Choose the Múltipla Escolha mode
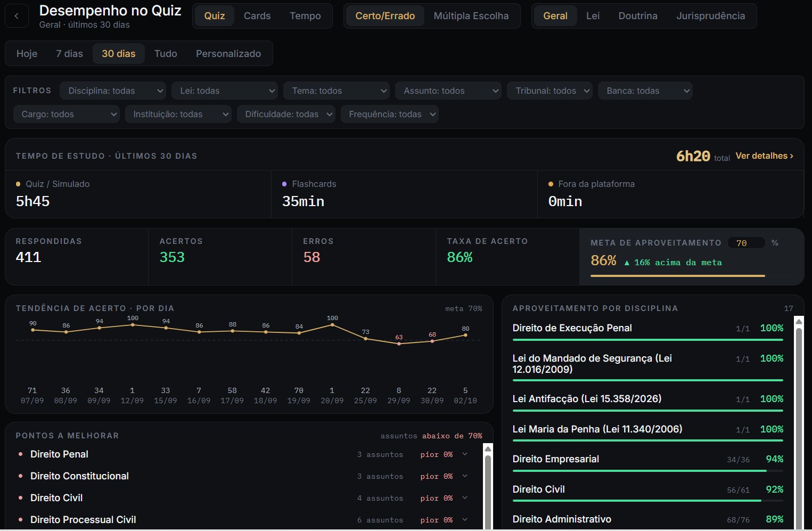The width and height of the screenshot is (812, 531). (471, 16)
